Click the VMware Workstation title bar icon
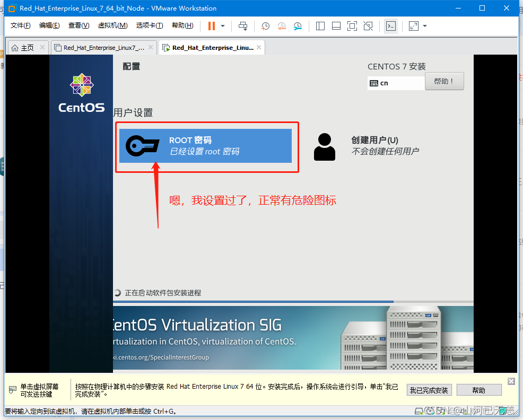The height and width of the screenshot is (420, 523). point(12,8)
